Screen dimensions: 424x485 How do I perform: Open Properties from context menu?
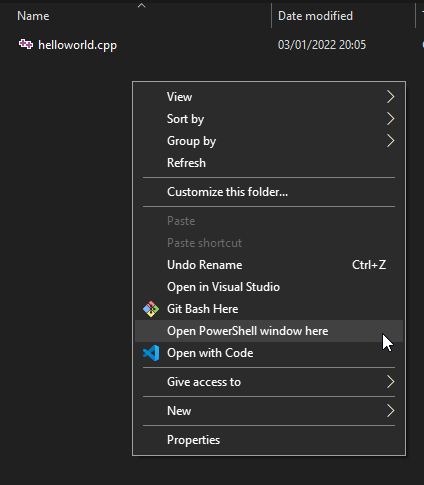[269, 440]
